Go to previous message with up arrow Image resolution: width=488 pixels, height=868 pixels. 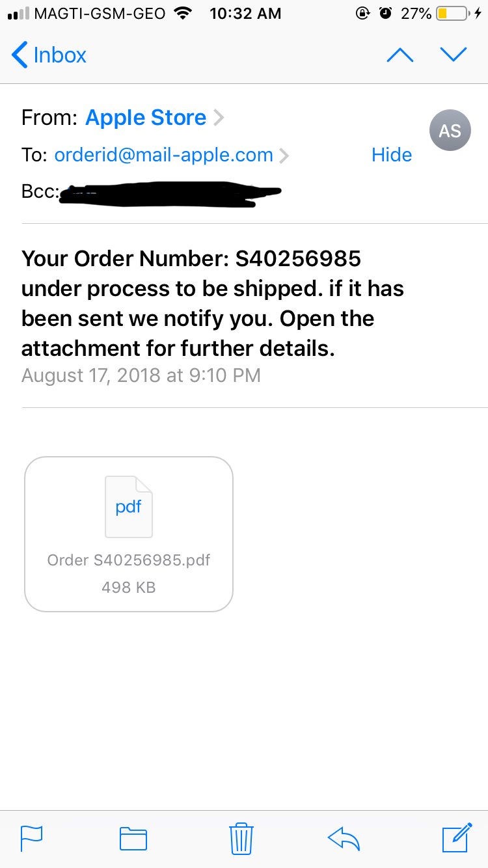[400, 55]
